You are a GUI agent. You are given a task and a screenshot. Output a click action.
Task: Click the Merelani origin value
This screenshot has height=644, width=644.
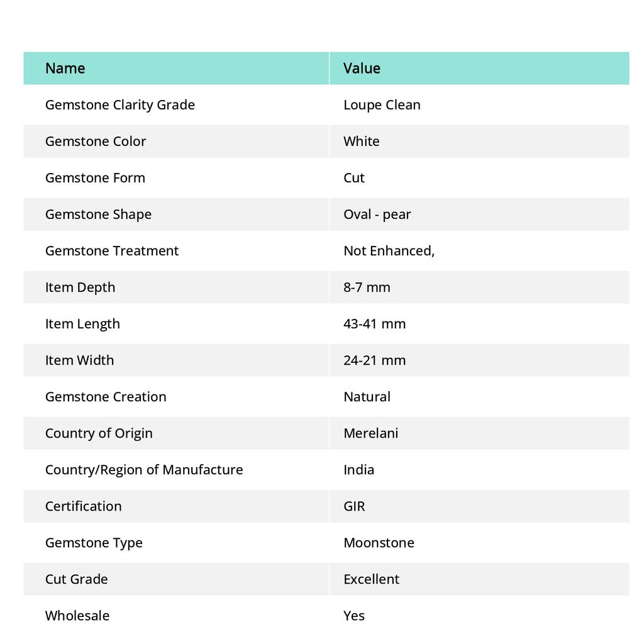point(370,433)
